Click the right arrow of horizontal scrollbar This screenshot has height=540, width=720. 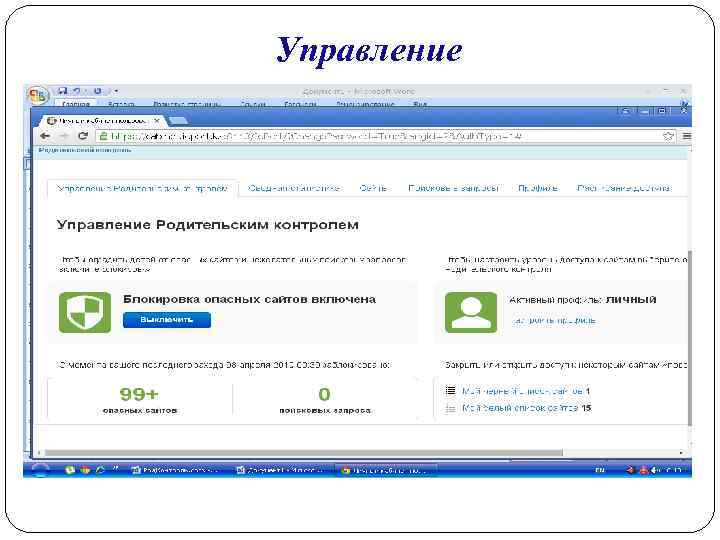[x=681, y=453]
